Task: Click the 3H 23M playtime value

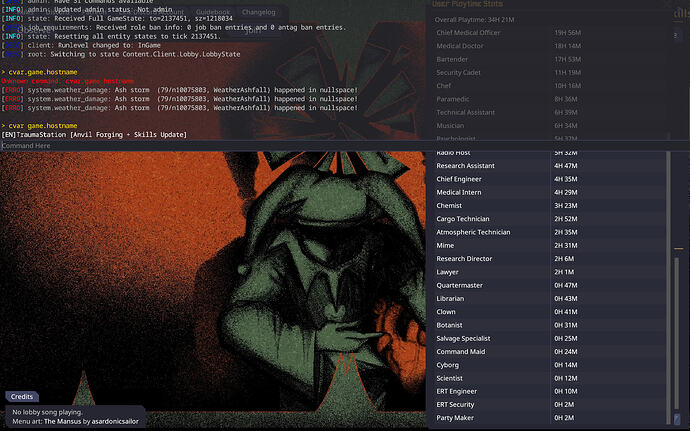Action: pyautogui.click(x=565, y=205)
